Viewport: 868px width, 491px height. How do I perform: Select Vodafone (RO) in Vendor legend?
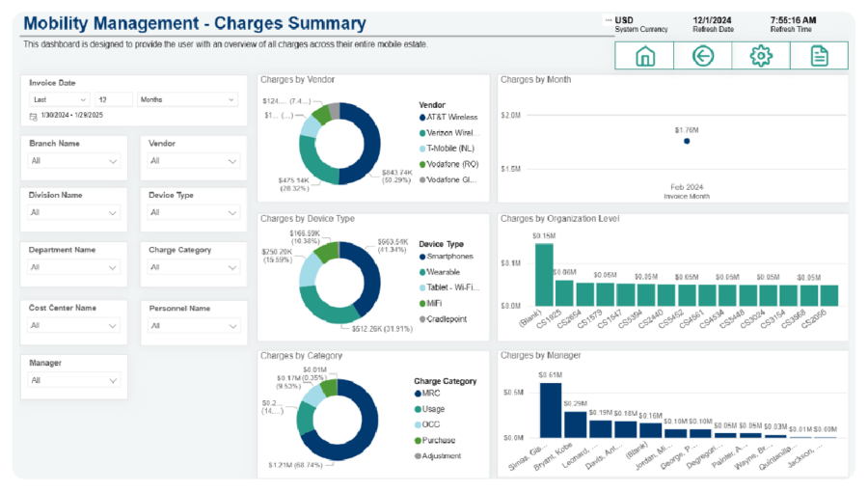[x=448, y=164]
